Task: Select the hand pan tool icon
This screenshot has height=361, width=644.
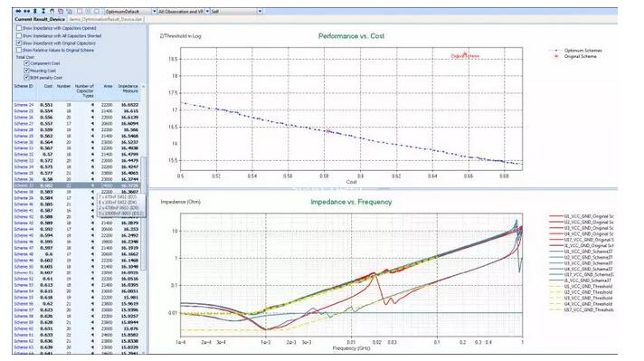Action: 52,11
